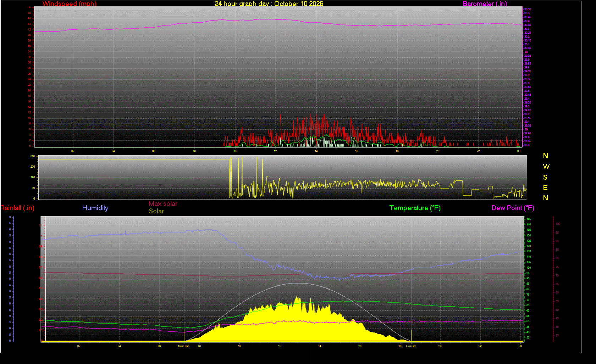This screenshot has width=596, height=364.
Task: Click the "Barometer (.in)" axis title
Action: 485,4
